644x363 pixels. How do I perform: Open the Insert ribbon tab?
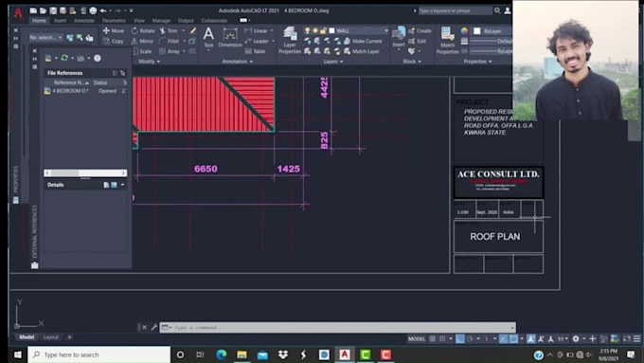click(x=60, y=20)
